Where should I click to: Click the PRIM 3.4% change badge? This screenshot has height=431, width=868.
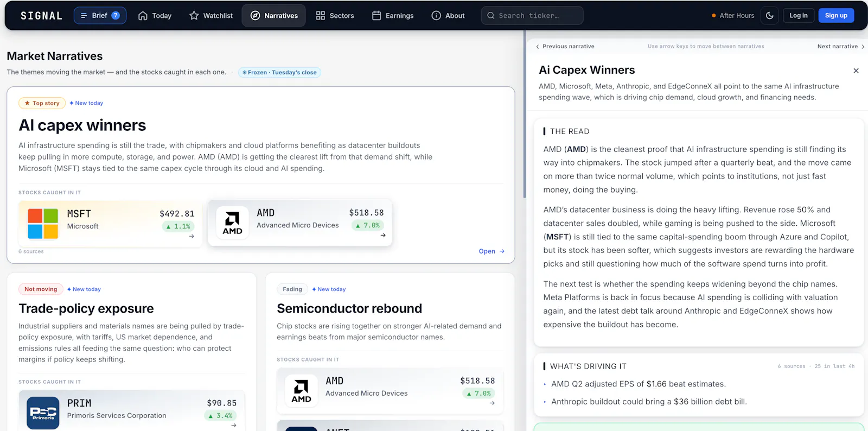click(221, 416)
